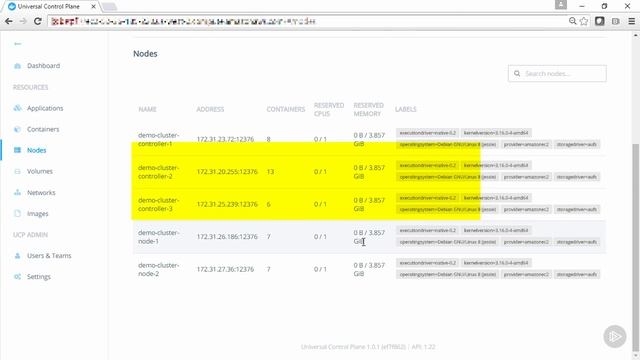Click the Networks sidebar icon
This screenshot has height=360, width=640.
(x=18, y=192)
